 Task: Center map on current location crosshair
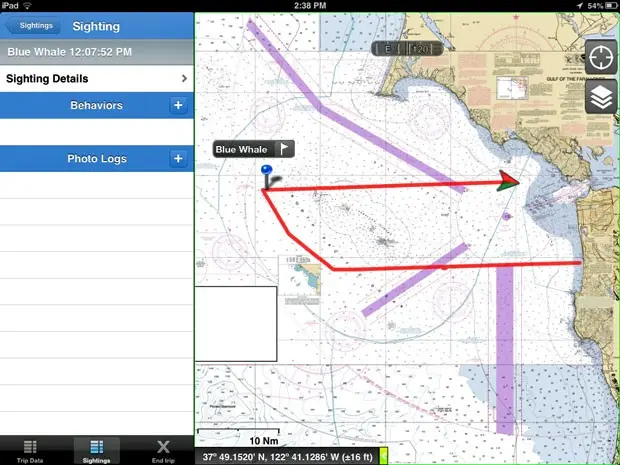coord(601,58)
